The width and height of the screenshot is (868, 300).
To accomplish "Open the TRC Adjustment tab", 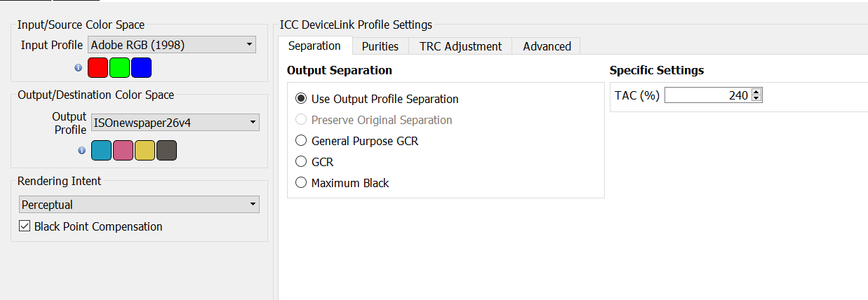I will pyautogui.click(x=460, y=46).
